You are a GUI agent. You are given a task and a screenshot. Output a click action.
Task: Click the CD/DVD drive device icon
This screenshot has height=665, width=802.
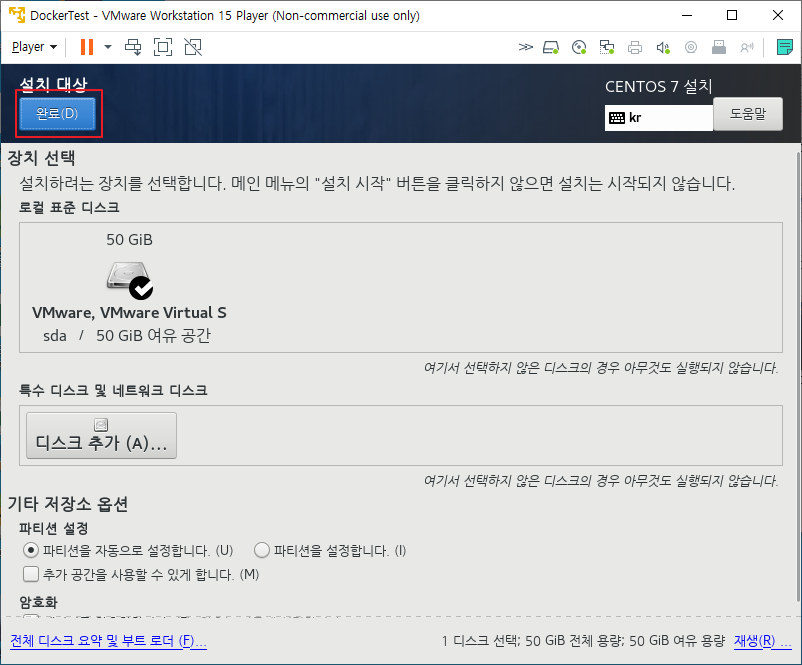click(x=579, y=48)
